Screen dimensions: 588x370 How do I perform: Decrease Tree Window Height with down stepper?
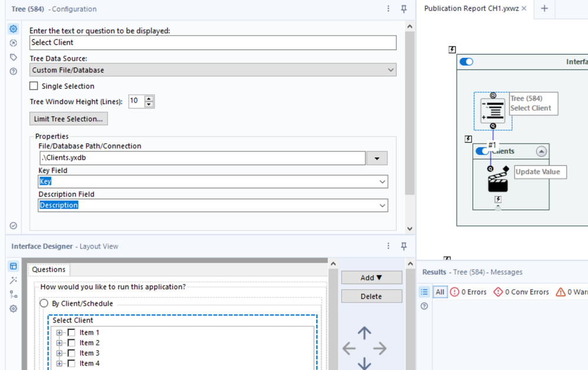pyautogui.click(x=149, y=104)
